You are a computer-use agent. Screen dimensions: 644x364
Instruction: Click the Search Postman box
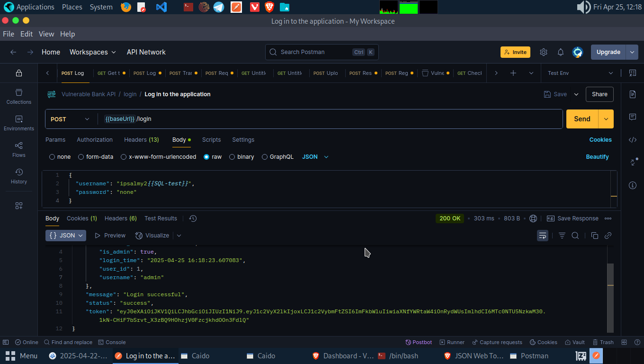coord(322,52)
